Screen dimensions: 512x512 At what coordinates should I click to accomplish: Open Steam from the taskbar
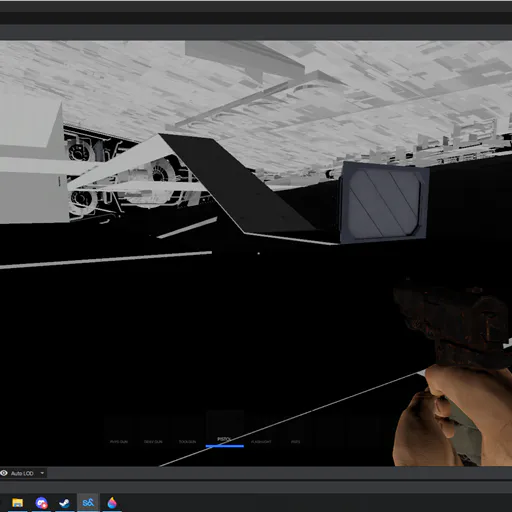click(x=64, y=503)
